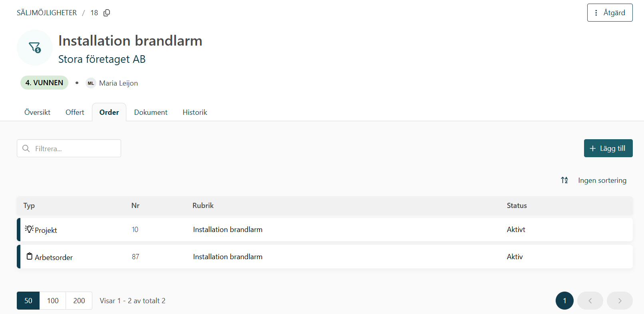Open the 4. VUNNEN stage badge
The image size is (644, 314).
[44, 83]
